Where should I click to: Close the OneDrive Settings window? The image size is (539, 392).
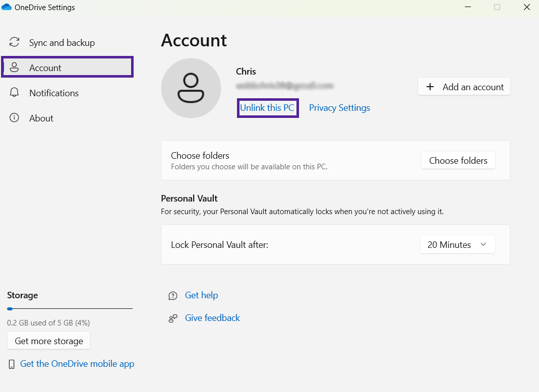pos(526,7)
